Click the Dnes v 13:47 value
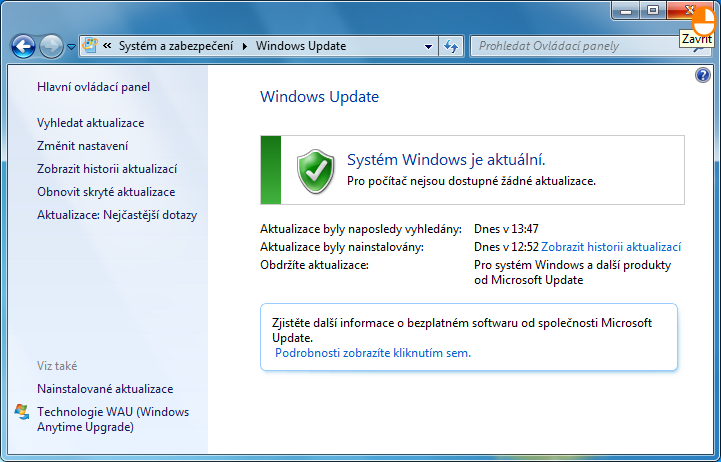Viewport: 721px width, 462px height. [x=506, y=228]
